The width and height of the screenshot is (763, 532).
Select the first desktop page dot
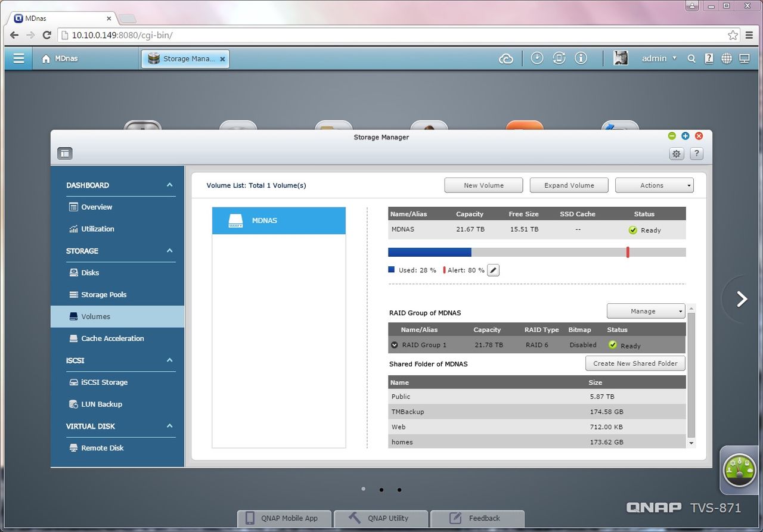[x=363, y=489]
